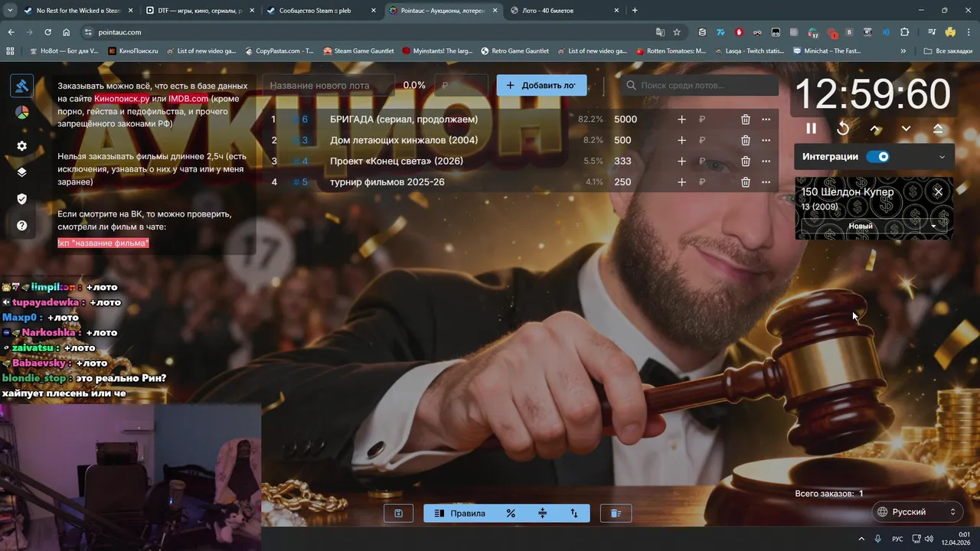The height and width of the screenshot is (551, 980).
Task: Reset the timer with circular arrow
Action: pos(843,129)
